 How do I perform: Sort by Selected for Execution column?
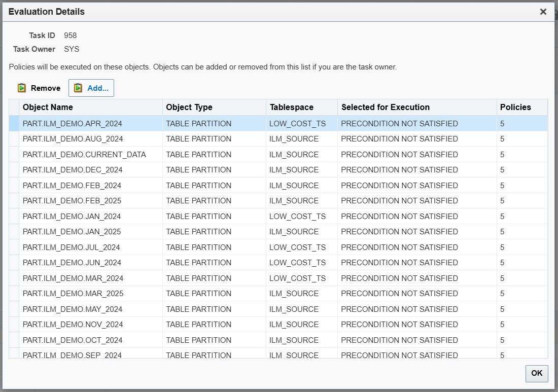(386, 108)
